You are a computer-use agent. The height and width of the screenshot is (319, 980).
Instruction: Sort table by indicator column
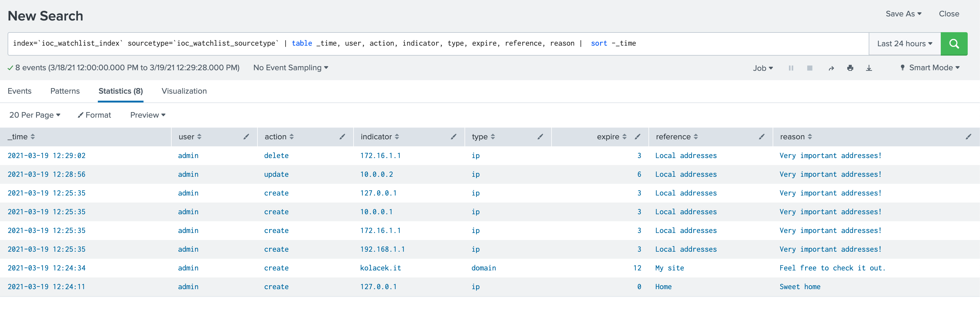click(x=380, y=136)
